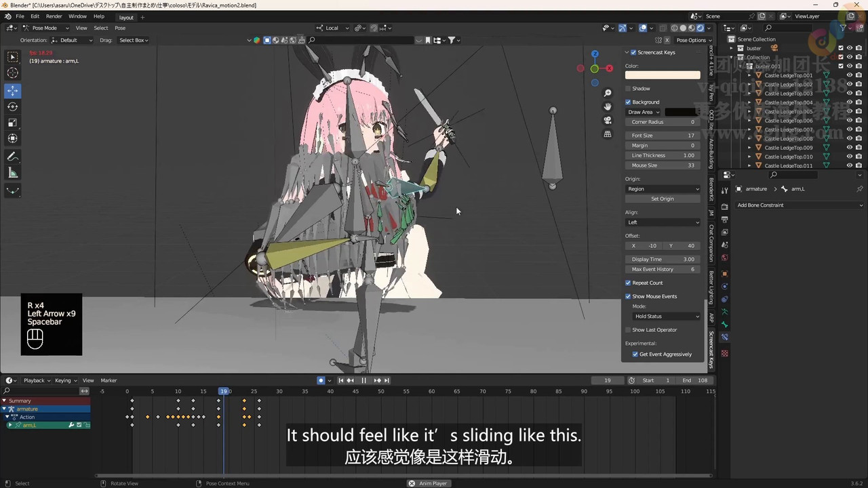
Task: Open the Local transform orientation dropdown
Action: (x=333, y=28)
